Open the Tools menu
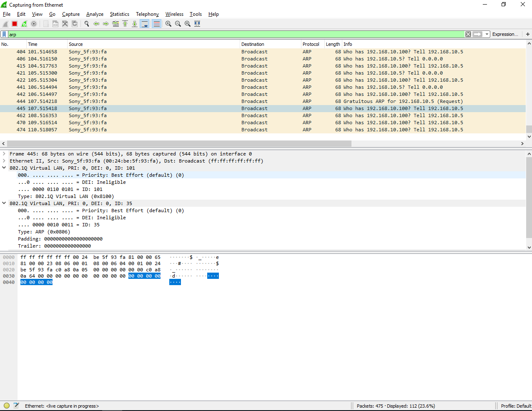The width and height of the screenshot is (532, 411). [x=196, y=14]
